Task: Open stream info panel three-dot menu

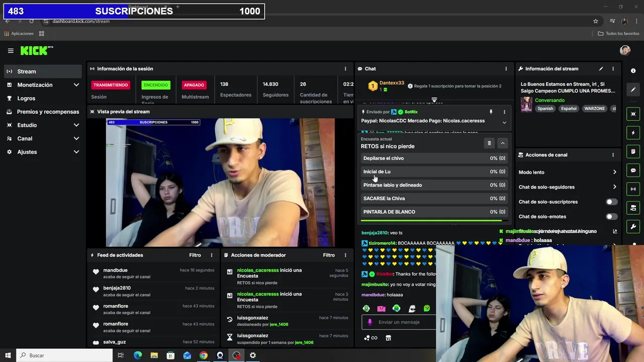Action: (613, 69)
